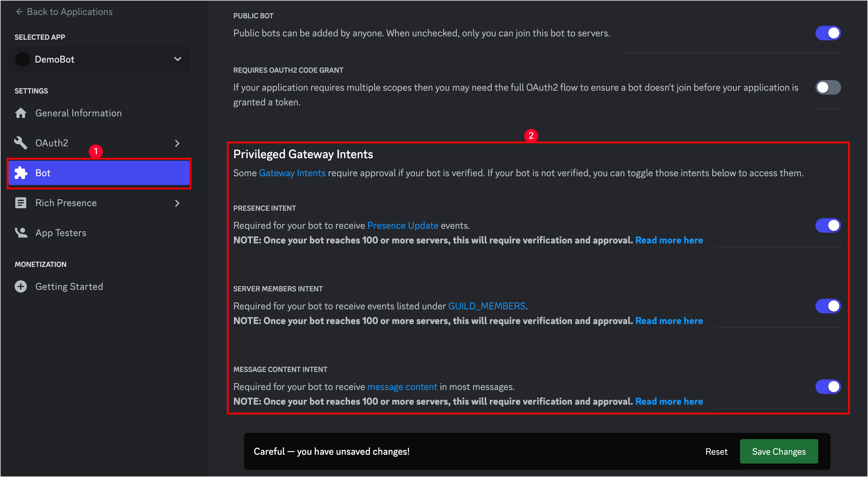Screen dimensions: 868x477
Task: Click the OAuth2 wrench icon
Action: point(20,143)
